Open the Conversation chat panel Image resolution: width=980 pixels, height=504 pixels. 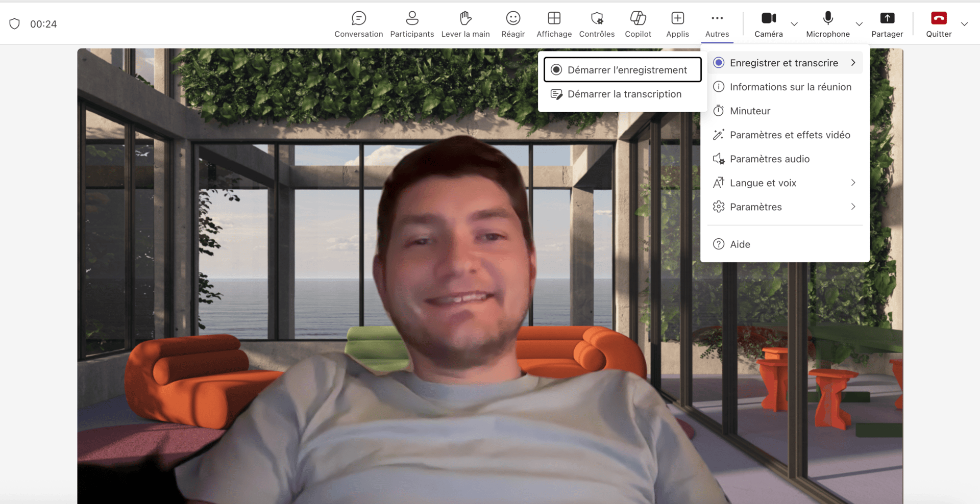tap(358, 24)
